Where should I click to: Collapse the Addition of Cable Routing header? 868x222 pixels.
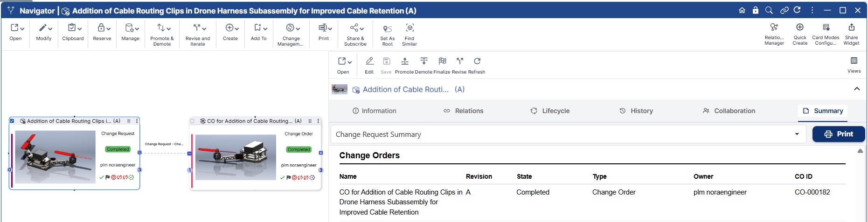856,89
